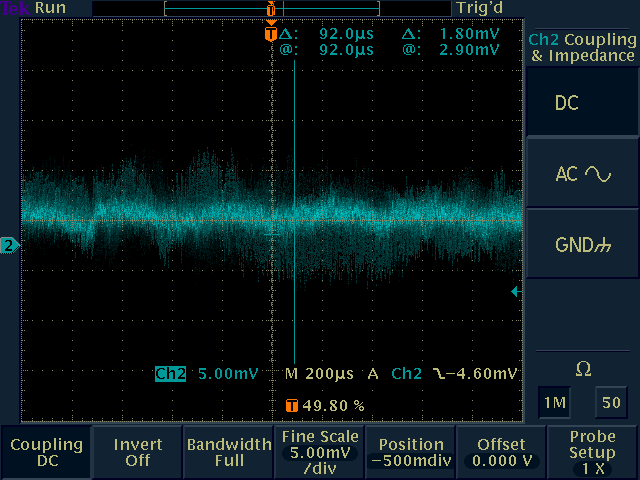Click the record view bar at top
Screen dimensions: 640x480
pos(272,9)
